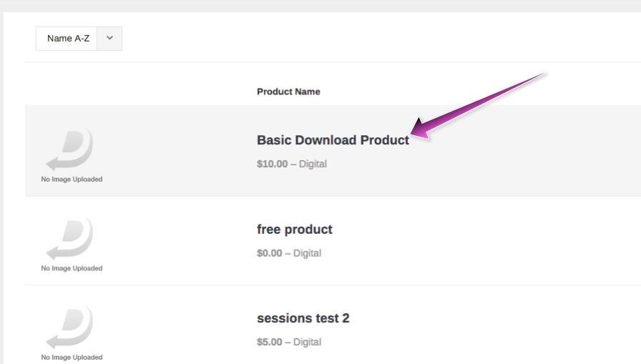Viewport: 641px width, 364px height.
Task: Open the sessions test 2 title link
Action: click(x=303, y=318)
